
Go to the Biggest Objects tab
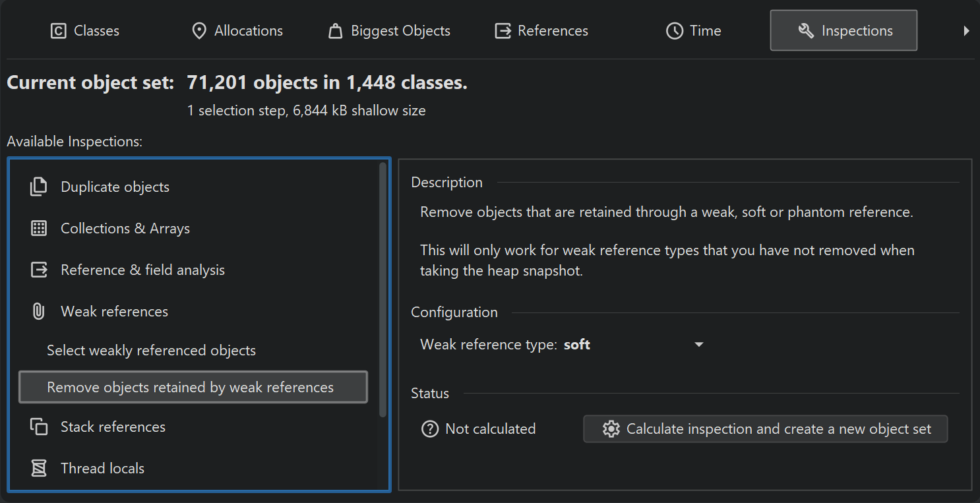389,31
